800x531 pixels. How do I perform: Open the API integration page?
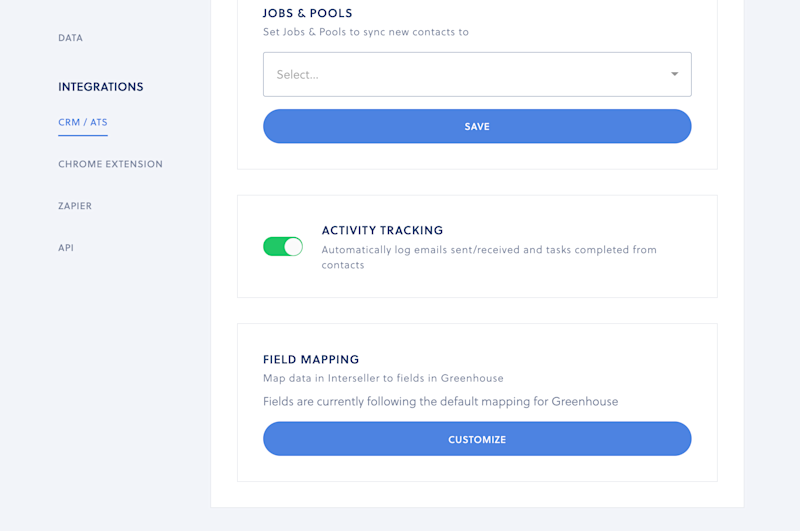66,248
